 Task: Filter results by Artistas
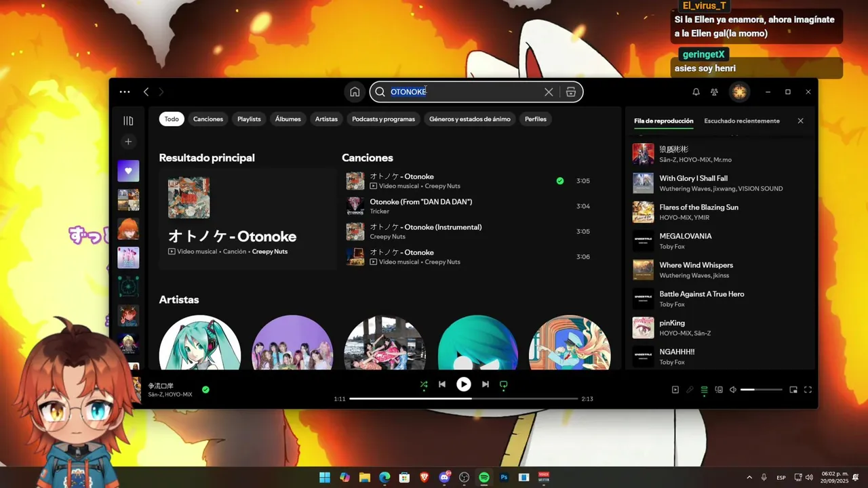[x=326, y=119]
